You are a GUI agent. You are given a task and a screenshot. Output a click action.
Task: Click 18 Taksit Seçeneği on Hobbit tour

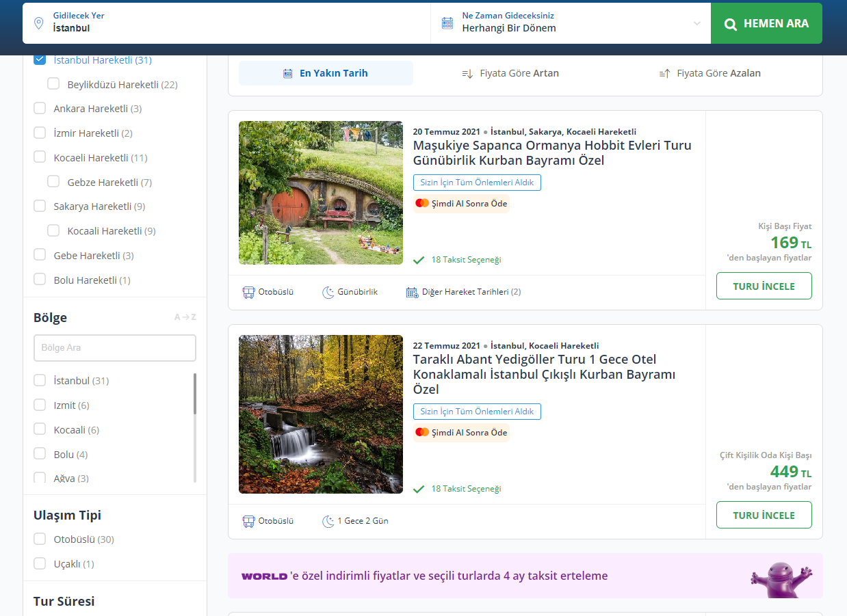[466, 260]
